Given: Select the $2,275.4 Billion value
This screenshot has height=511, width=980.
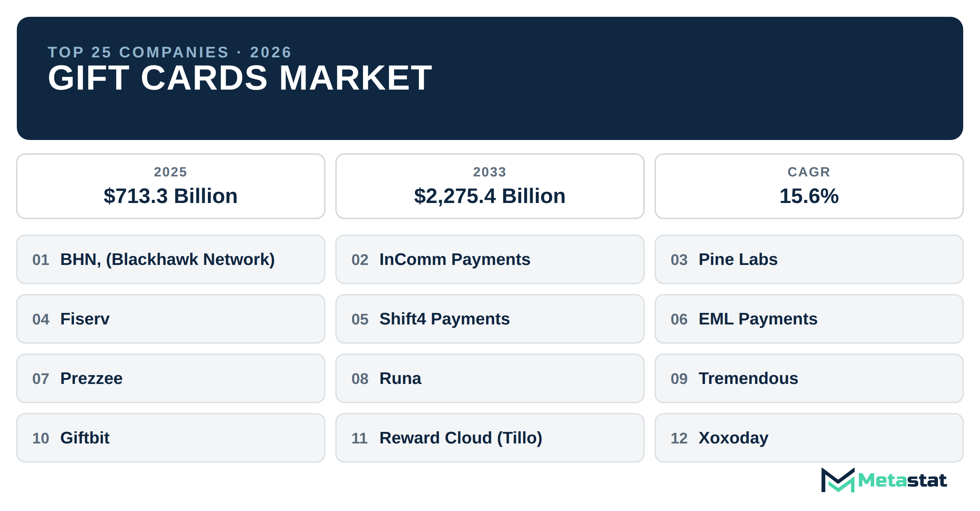Looking at the screenshot, I should 490,196.
